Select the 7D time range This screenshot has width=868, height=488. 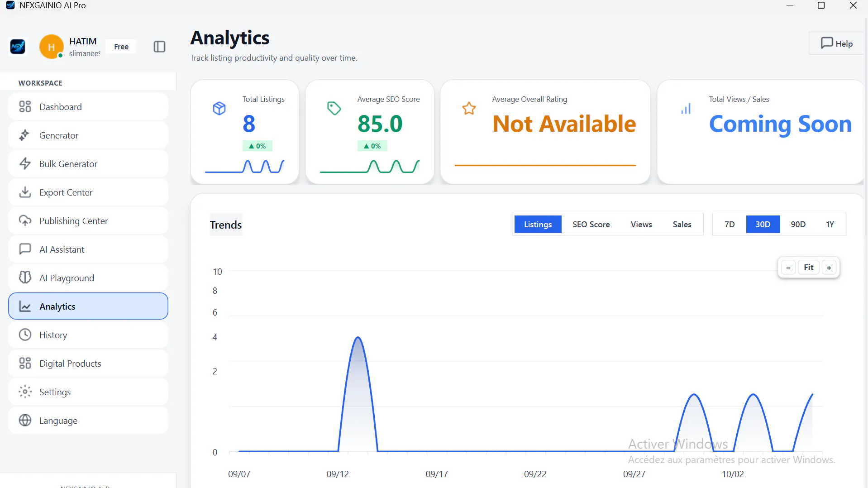pos(730,225)
